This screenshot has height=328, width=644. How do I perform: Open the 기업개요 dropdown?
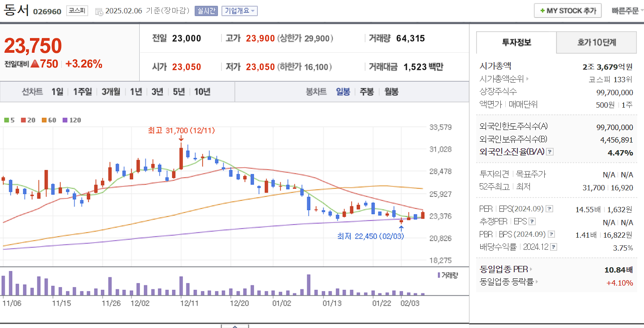click(239, 11)
